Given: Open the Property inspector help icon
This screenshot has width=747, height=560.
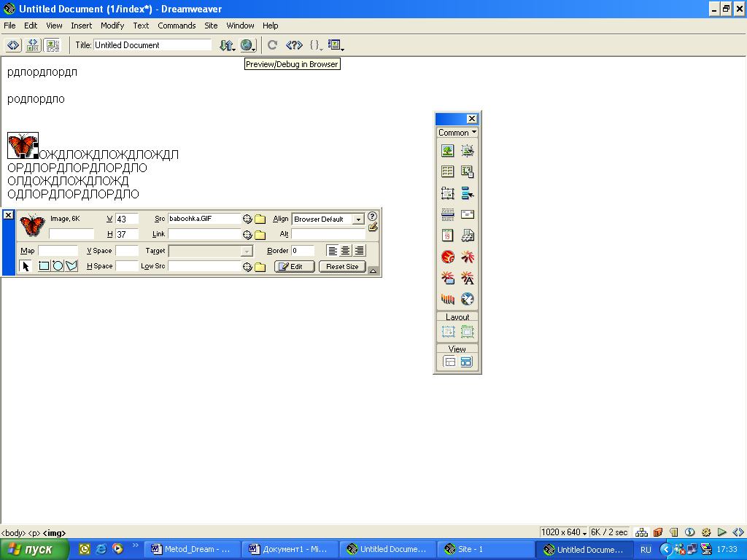Looking at the screenshot, I should click(x=373, y=216).
